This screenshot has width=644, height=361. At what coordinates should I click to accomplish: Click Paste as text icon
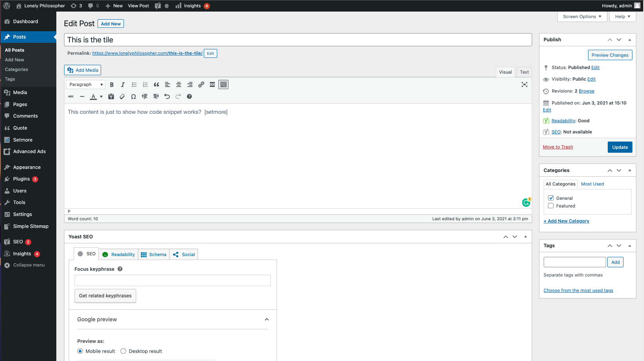click(111, 96)
